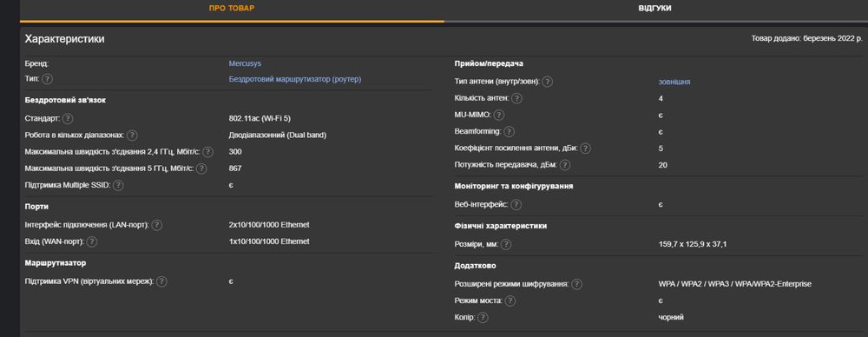Show help for Розширені режими шифрування
The height and width of the screenshot is (337, 868).
576,284
